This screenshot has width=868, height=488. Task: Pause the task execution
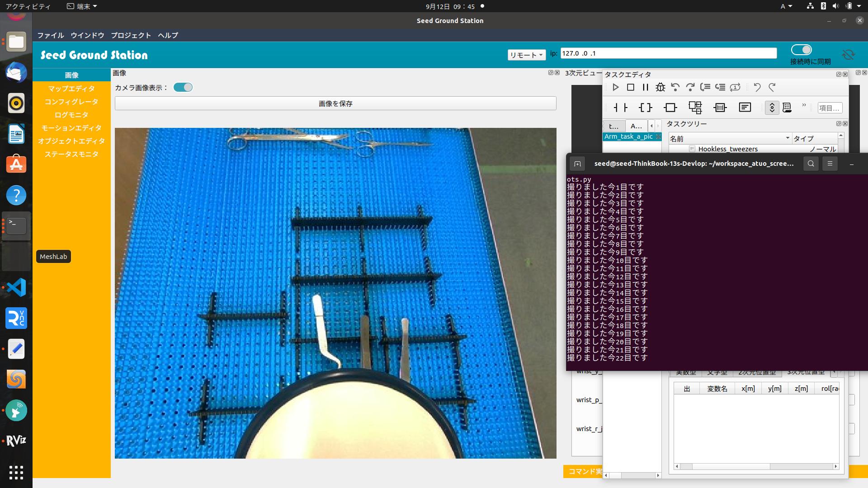(x=645, y=87)
